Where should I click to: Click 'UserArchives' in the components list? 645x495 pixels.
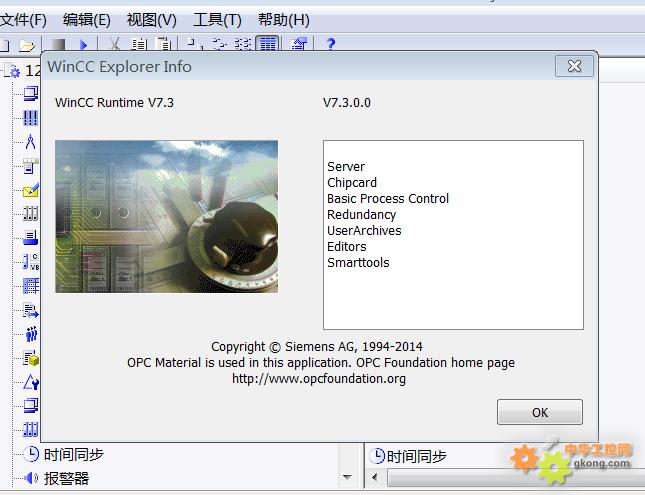point(364,231)
